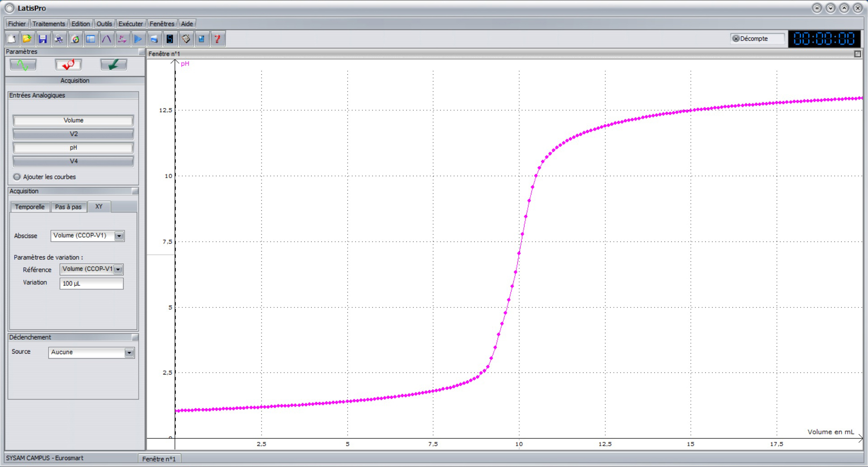Screen dimensions: 868x467
Task: Open the Traitements menu
Action: coord(49,24)
